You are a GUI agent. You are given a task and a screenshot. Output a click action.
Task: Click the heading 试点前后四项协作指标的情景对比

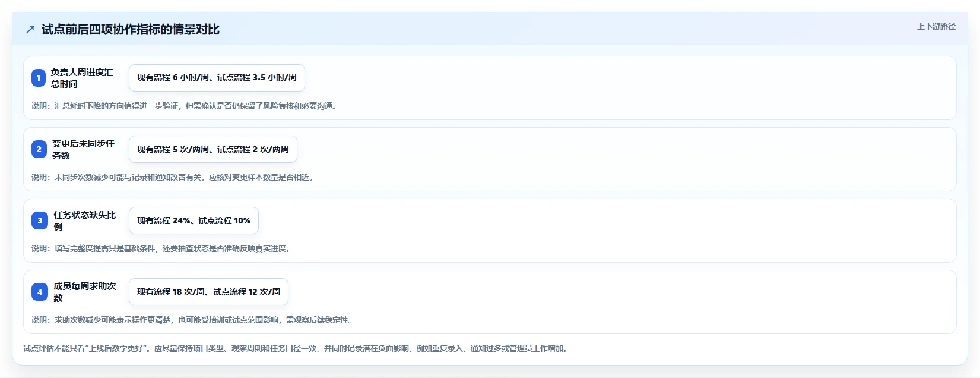pyautogui.click(x=131, y=30)
